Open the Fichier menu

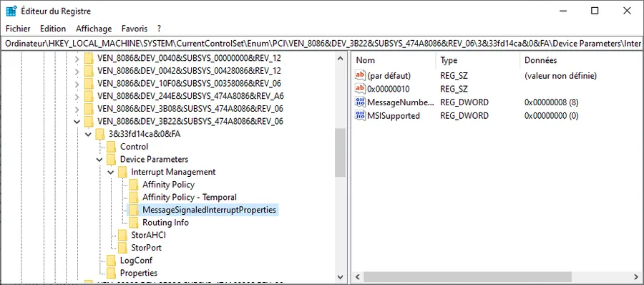coord(18,29)
